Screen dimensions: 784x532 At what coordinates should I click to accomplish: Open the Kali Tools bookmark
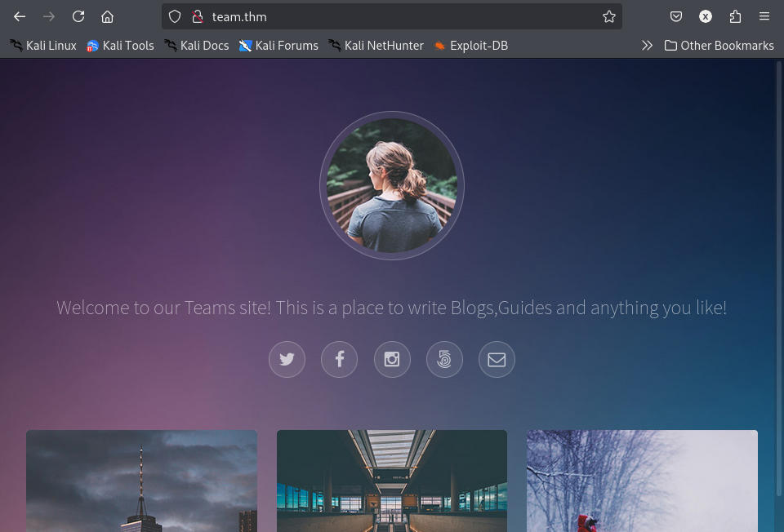point(120,46)
